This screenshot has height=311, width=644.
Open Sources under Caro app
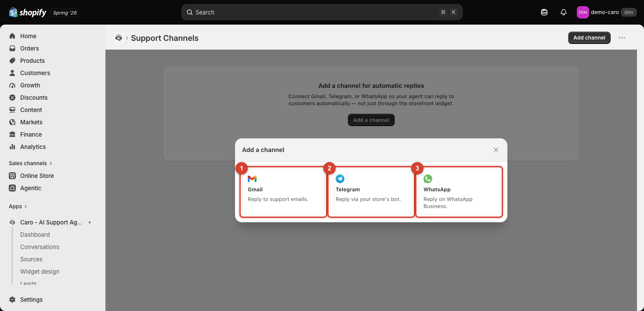[x=31, y=259]
